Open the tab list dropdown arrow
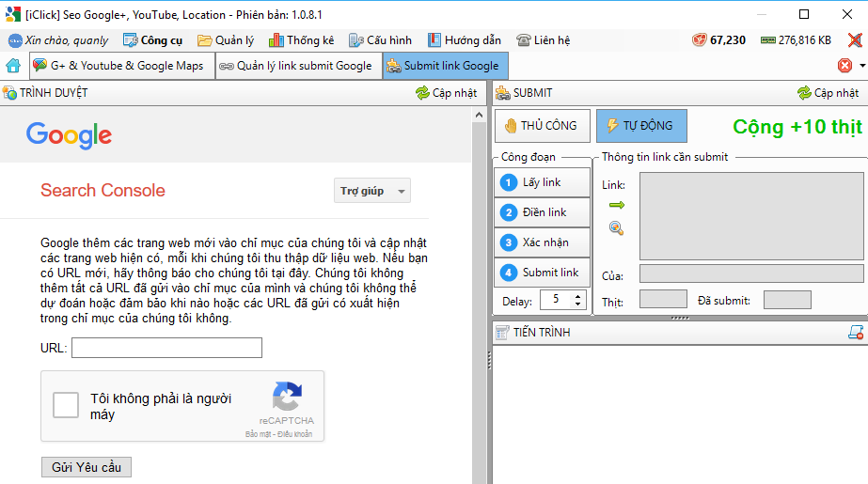Viewport: 868px width, 484px height. coord(862,66)
